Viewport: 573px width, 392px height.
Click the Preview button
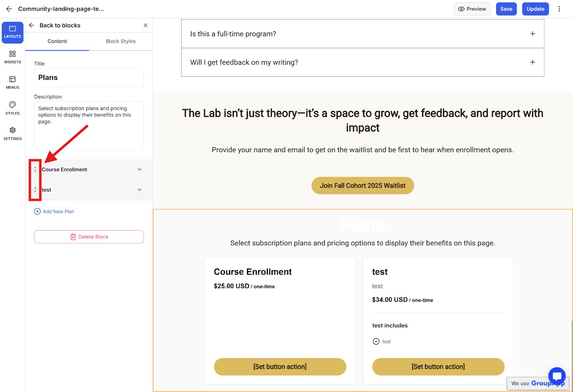click(472, 9)
